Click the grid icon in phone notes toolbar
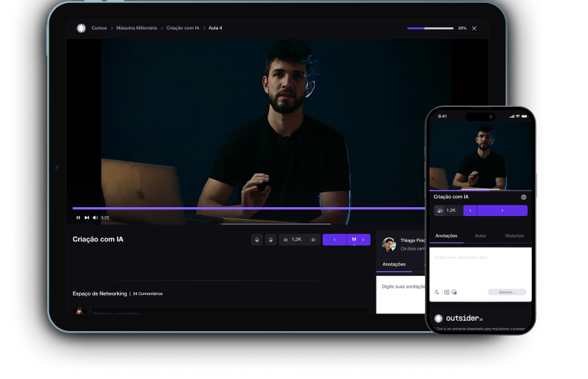 point(447,292)
